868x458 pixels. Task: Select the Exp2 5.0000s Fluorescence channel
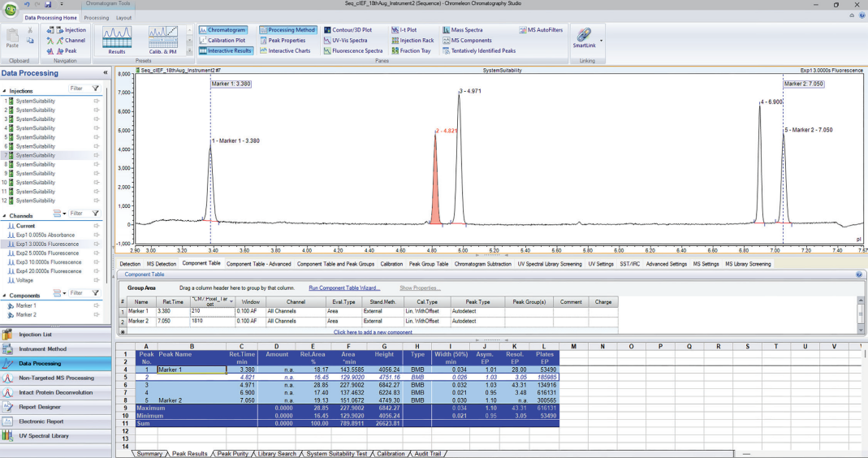(49, 253)
